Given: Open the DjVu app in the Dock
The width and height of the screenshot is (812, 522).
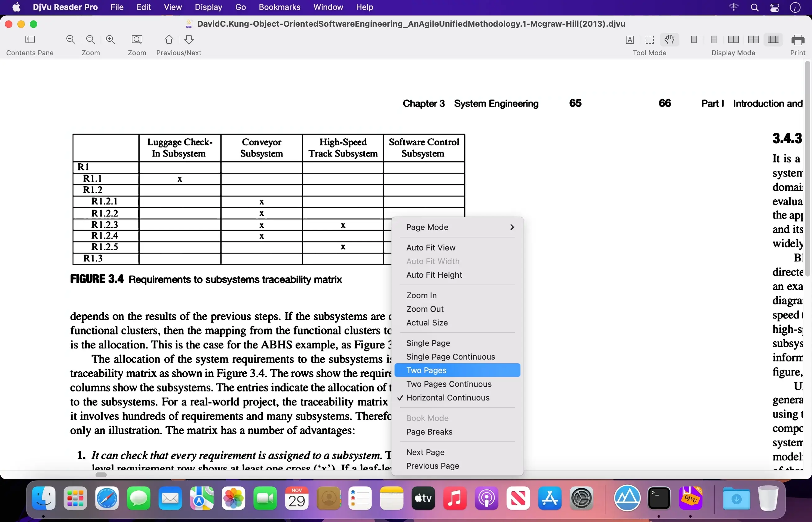Looking at the screenshot, I should click(x=690, y=498).
